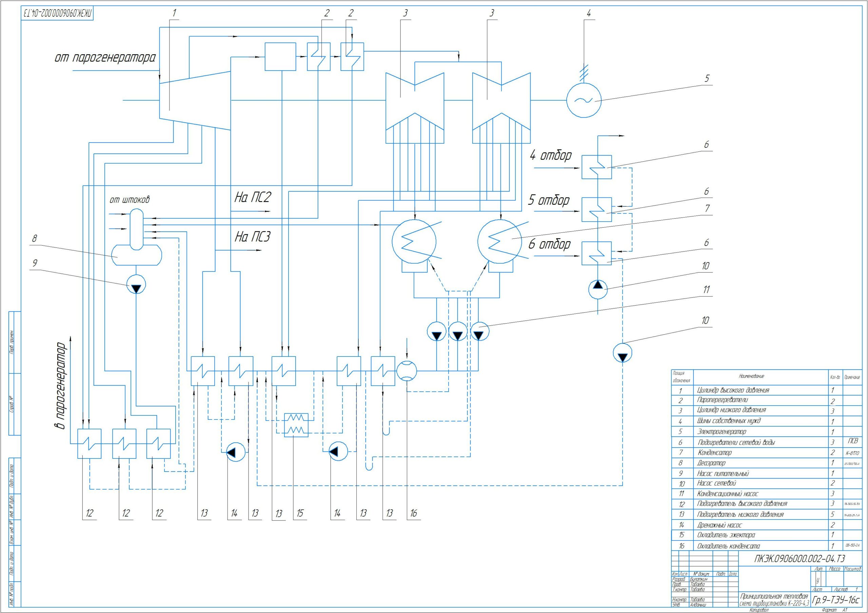This screenshot has height=613, width=868.
Task: Click the 'от штоков' label
Action: coord(129,200)
